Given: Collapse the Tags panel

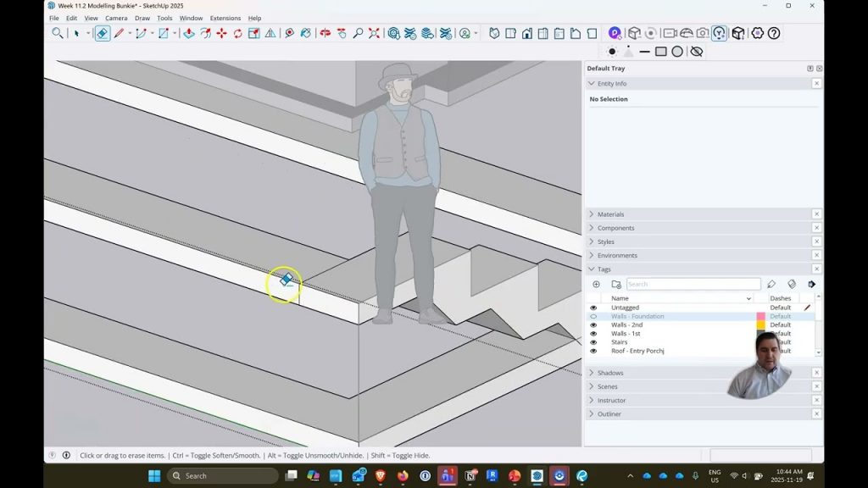Looking at the screenshot, I should tap(604, 269).
